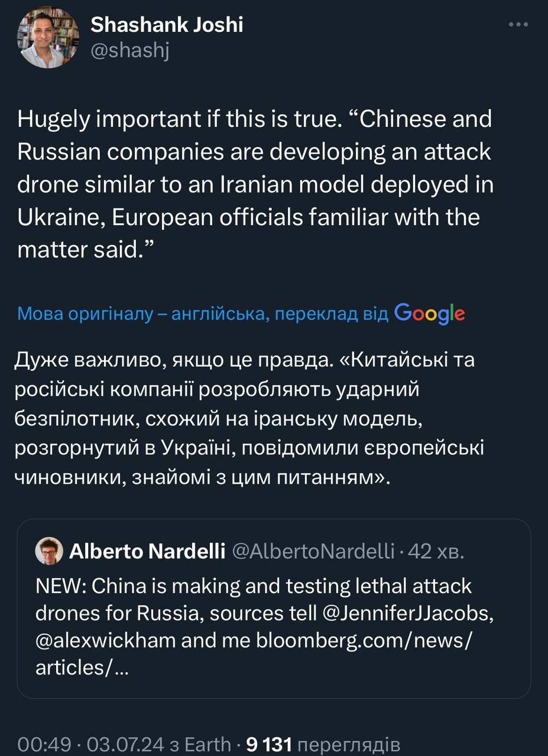
Task: Click the Google logo in translation note
Action: click(429, 312)
